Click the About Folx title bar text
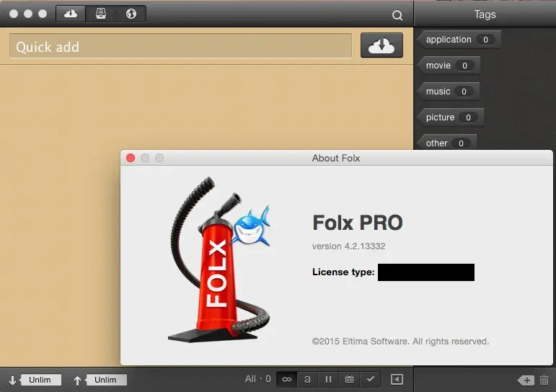Image resolution: width=556 pixels, height=392 pixels. 336,158
